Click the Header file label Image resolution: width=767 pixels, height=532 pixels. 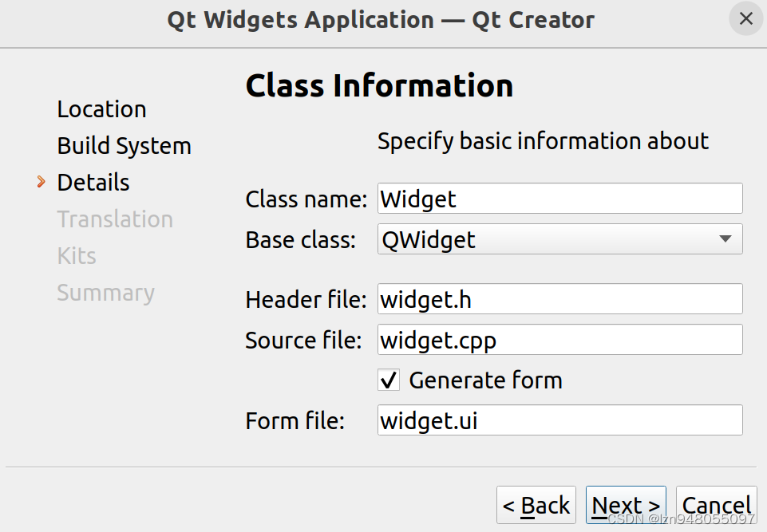tap(306, 300)
